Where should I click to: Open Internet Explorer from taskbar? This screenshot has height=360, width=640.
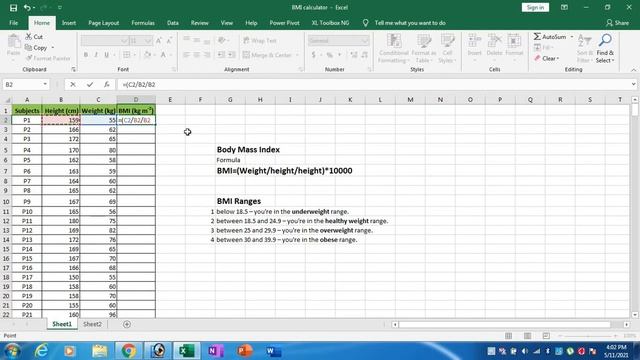click(x=41, y=351)
